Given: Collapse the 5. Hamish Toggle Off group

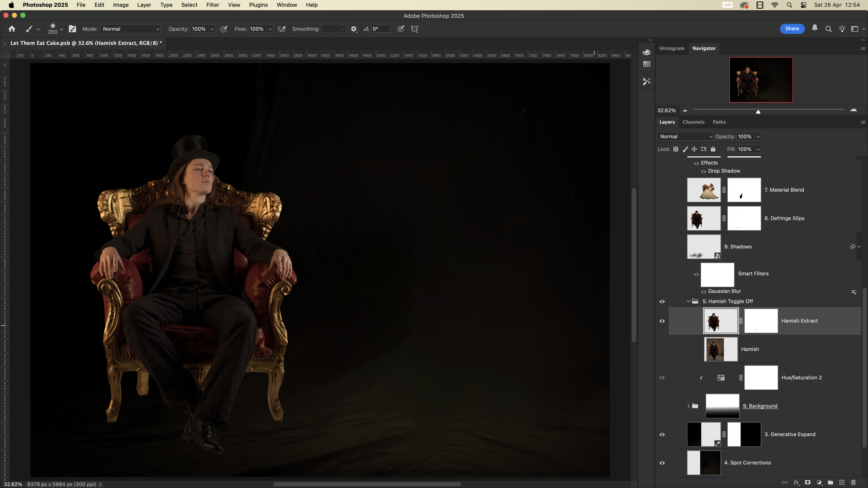Looking at the screenshot, I should coord(688,301).
